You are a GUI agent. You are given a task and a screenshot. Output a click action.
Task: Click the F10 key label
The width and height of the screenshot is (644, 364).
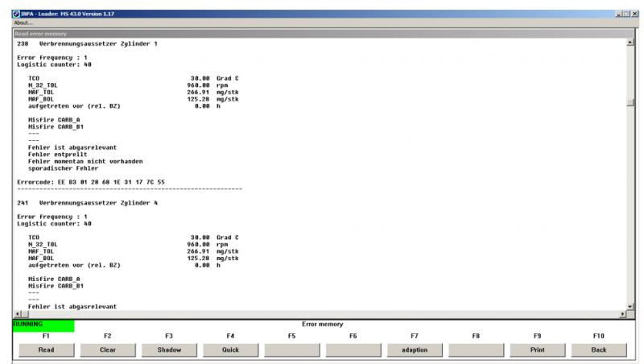(599, 336)
